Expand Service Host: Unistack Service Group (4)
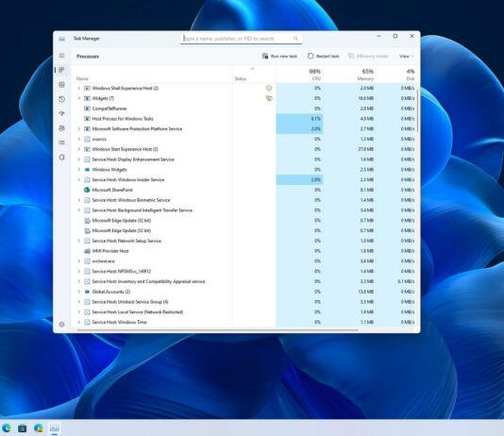This screenshot has width=504, height=436. (x=78, y=302)
